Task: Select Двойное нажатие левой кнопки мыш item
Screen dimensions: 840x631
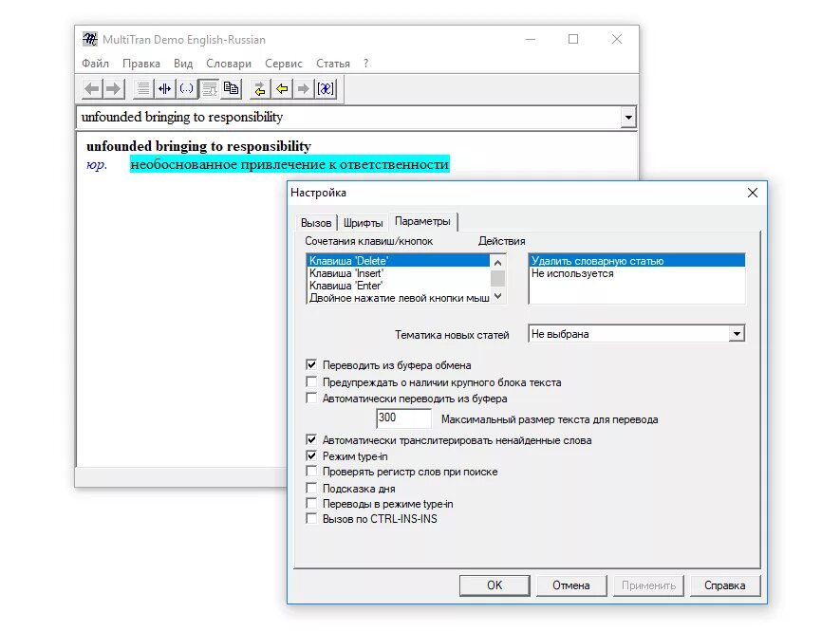Action: coord(399,298)
